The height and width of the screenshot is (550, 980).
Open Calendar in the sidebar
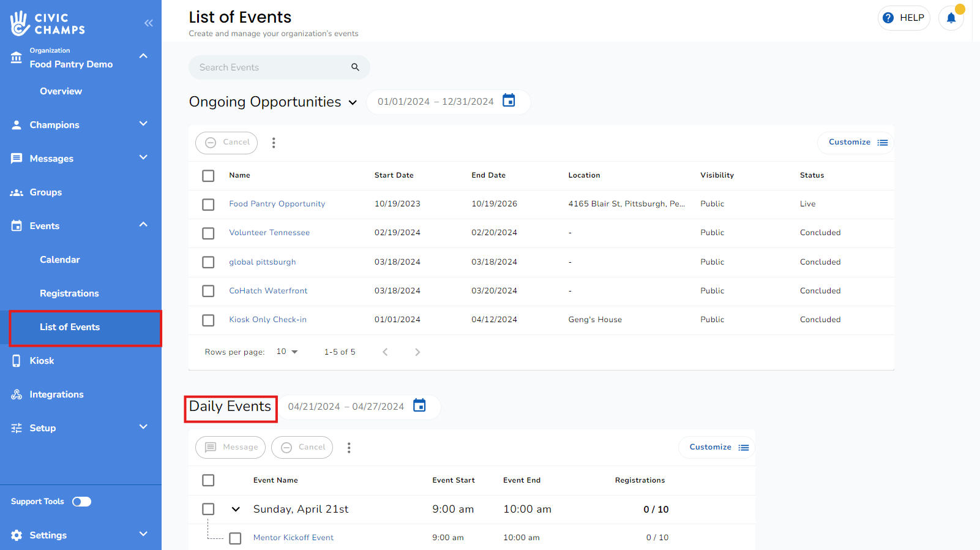tap(60, 260)
